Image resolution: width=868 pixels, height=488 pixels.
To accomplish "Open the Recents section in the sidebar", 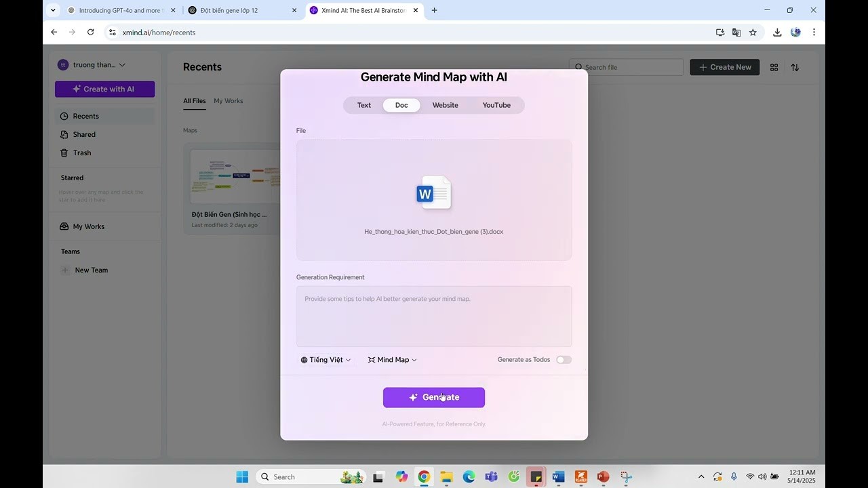I will click(x=85, y=116).
